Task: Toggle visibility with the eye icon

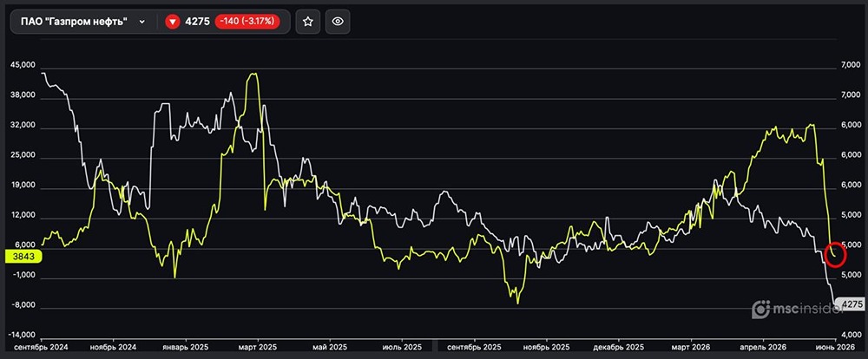Action: 338,22
